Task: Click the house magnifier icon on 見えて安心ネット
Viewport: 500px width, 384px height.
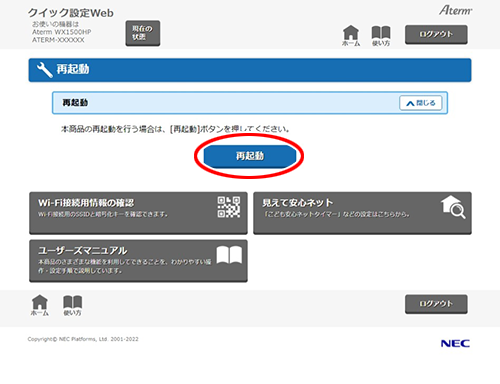Action: (453, 207)
